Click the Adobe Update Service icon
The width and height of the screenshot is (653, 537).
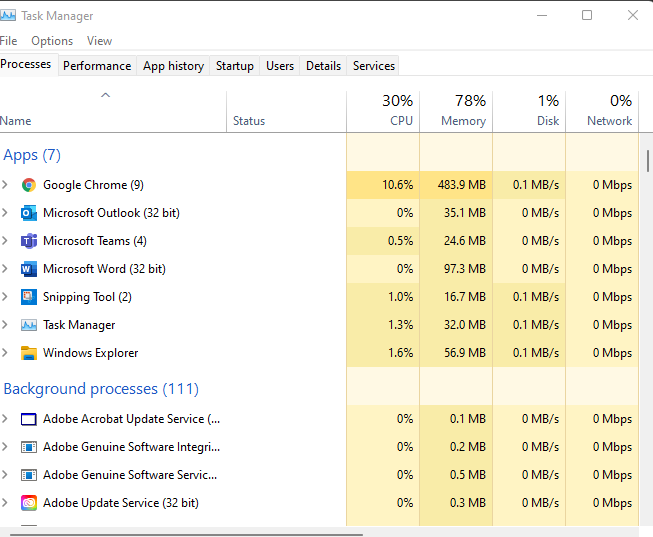pos(28,503)
